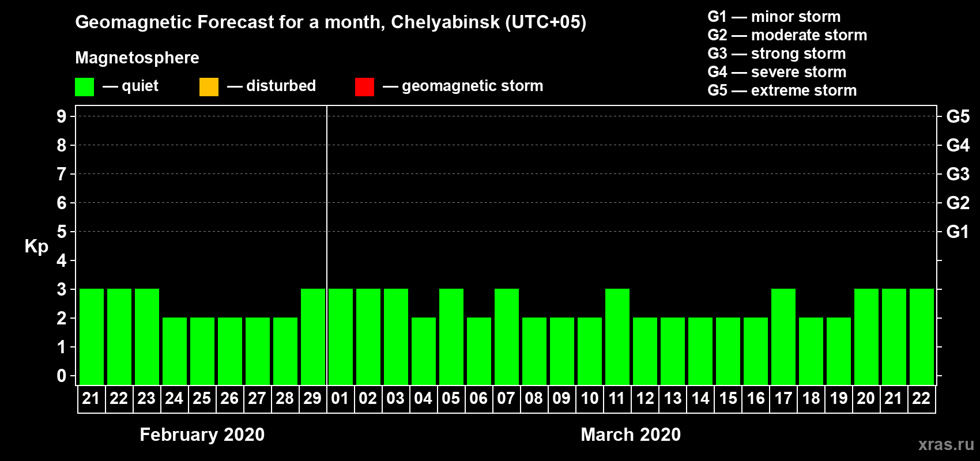
Task: Select the March 01 date cell
Action: point(340,399)
